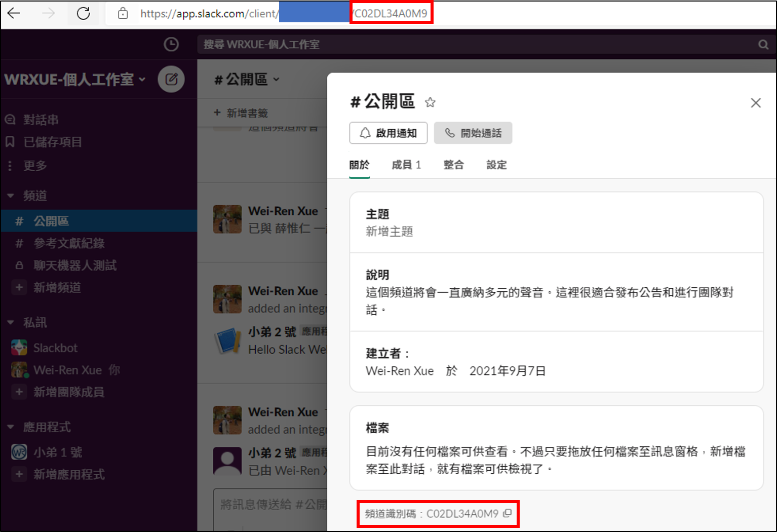Switch to the 設定 tab

click(x=496, y=165)
